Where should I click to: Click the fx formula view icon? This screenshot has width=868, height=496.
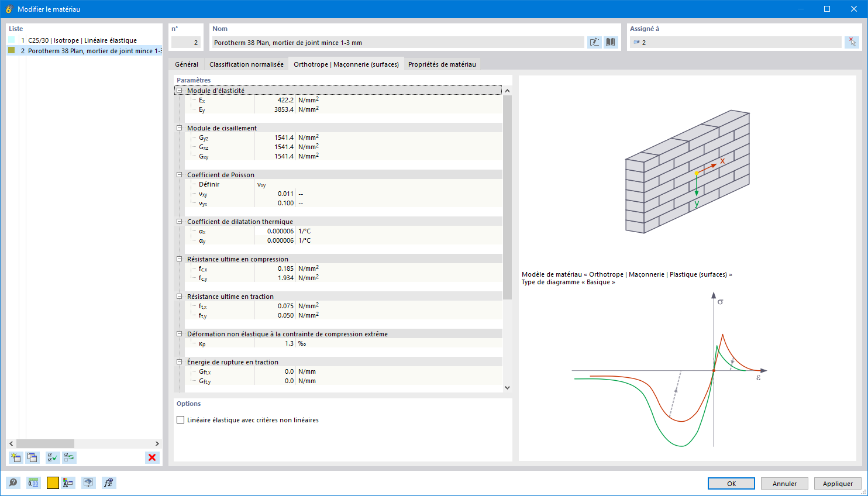[108, 483]
